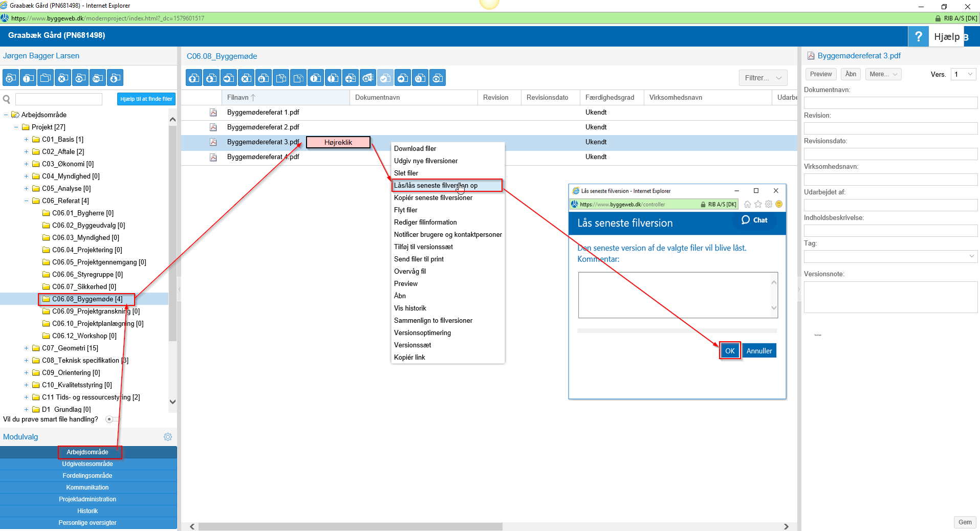Expand the C07_Geometri folder

[x=26, y=348]
